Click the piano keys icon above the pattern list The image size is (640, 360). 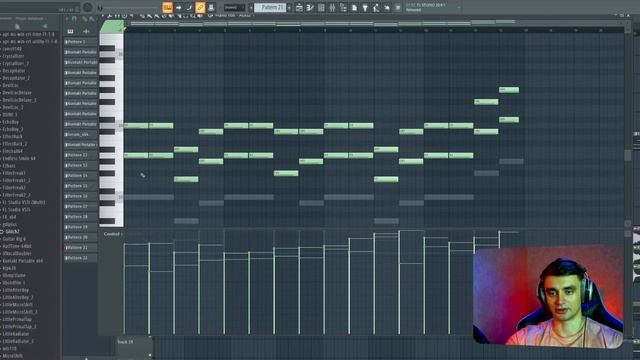point(70,31)
